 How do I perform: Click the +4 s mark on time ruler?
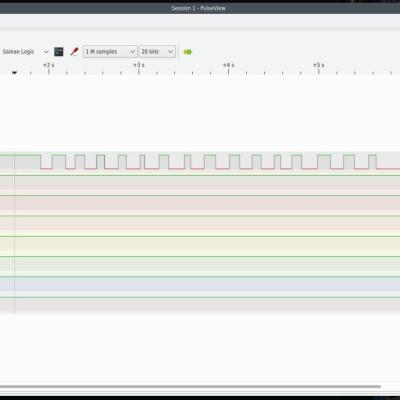(x=228, y=65)
